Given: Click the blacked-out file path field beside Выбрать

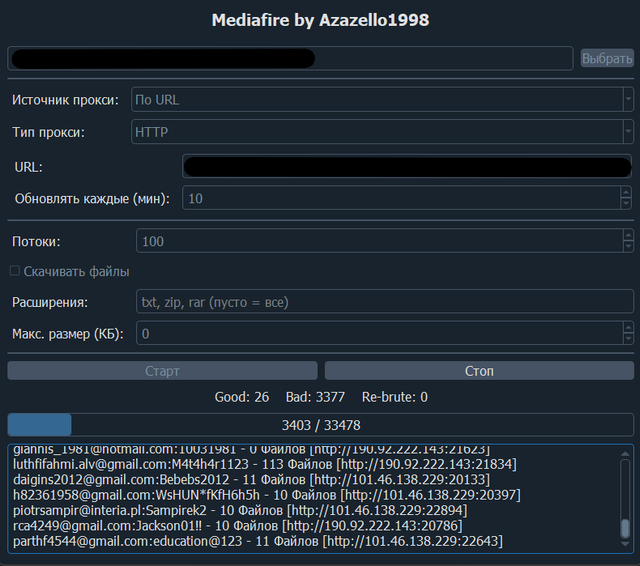Looking at the screenshot, I should [290, 58].
